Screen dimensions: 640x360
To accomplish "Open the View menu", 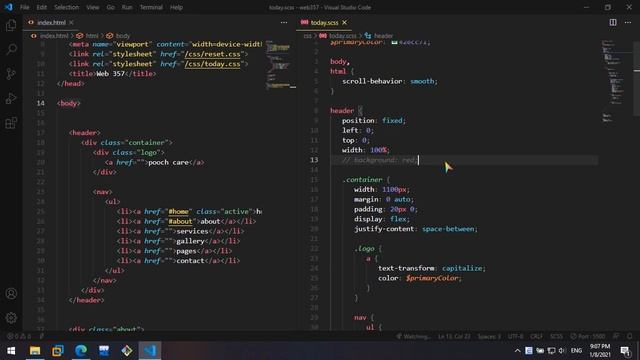I will point(93,7).
